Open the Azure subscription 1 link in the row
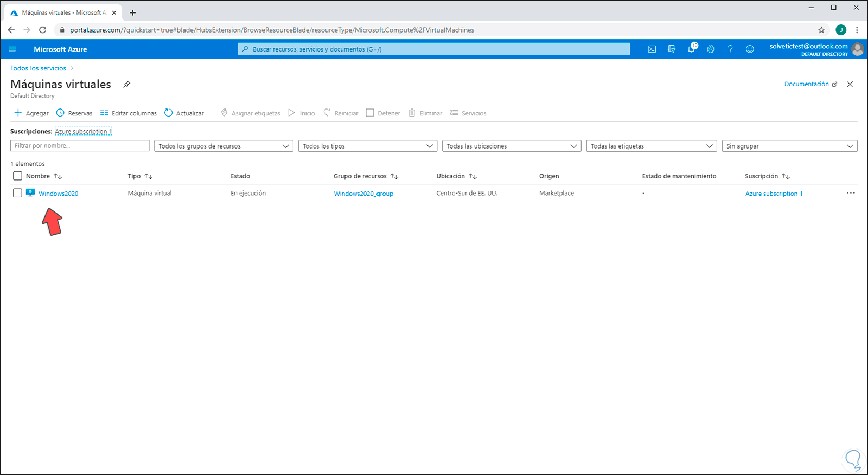This screenshot has width=868, height=475. point(774,194)
